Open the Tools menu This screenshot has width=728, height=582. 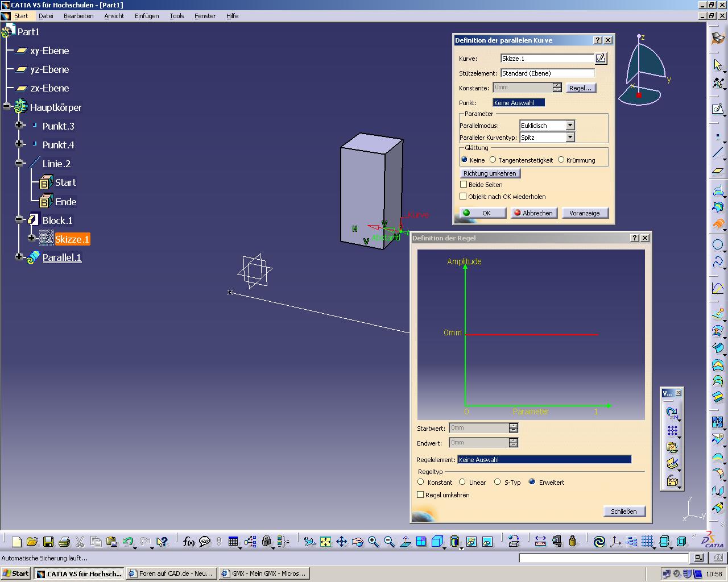177,16
